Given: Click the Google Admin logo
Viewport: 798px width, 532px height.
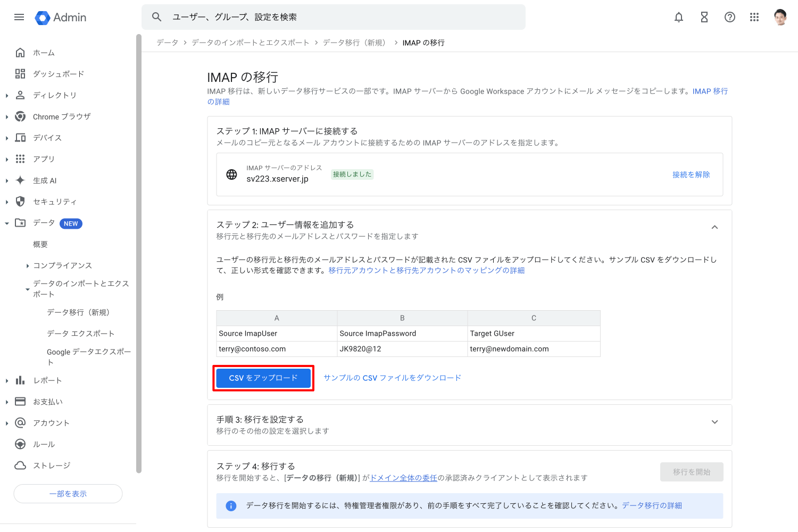Looking at the screenshot, I should tap(61, 18).
